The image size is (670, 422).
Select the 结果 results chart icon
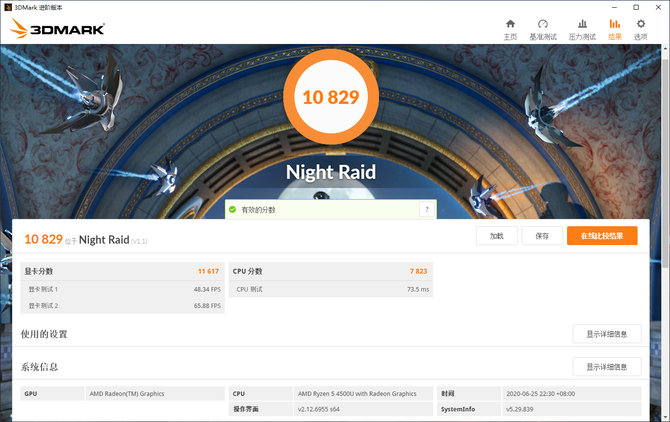614,24
